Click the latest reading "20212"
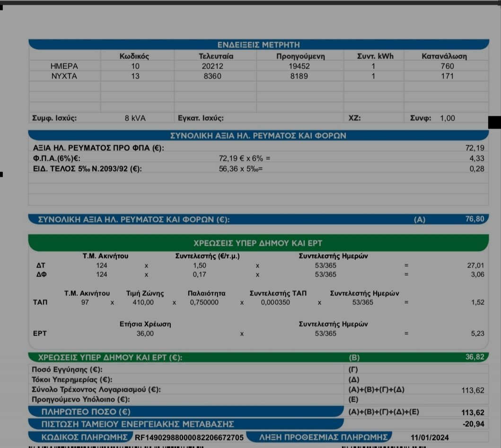This screenshot has width=501, height=448. [212, 66]
